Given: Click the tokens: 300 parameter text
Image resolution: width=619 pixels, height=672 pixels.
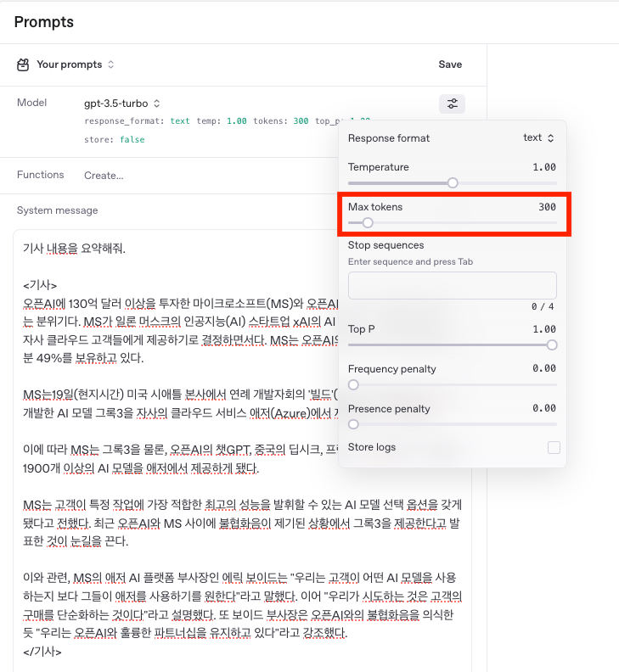Looking at the screenshot, I should coord(280,121).
